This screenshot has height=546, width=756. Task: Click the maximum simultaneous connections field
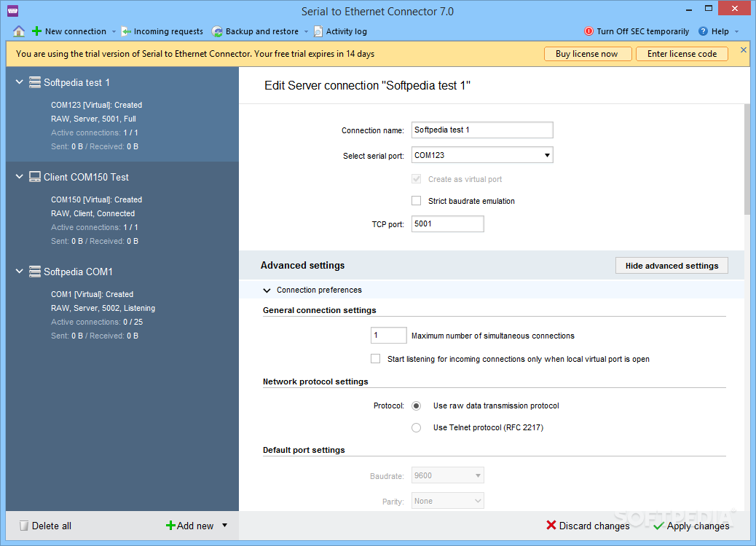pos(389,336)
